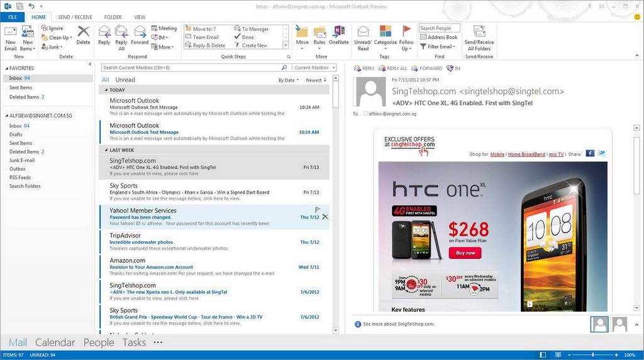This screenshot has width=644, height=360.
Task: Click REPLY in the reading pane
Action: point(364,68)
